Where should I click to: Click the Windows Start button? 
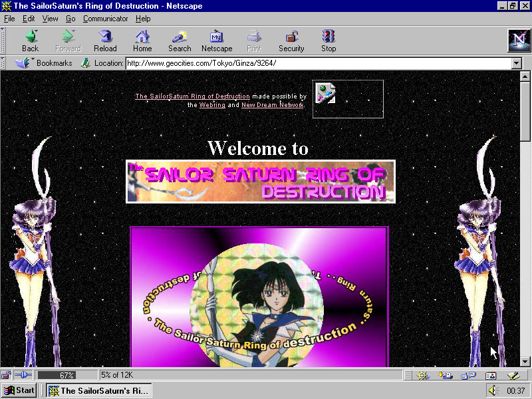coord(19,390)
